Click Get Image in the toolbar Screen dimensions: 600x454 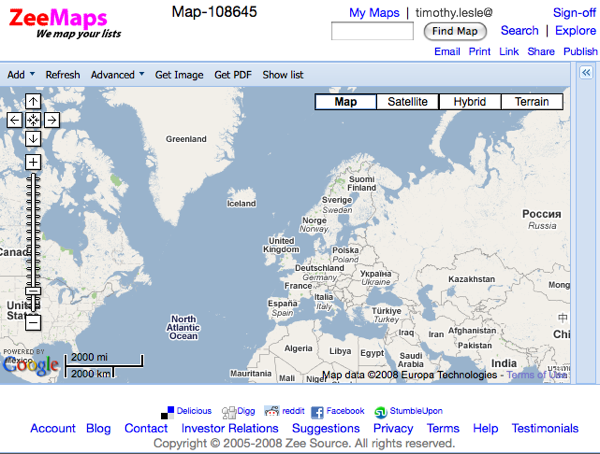179,75
